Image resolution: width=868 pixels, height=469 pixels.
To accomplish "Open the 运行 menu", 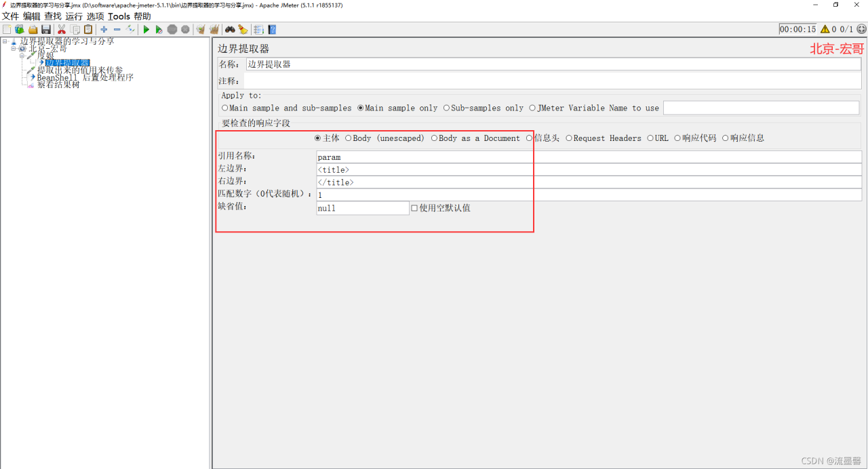I will point(74,16).
